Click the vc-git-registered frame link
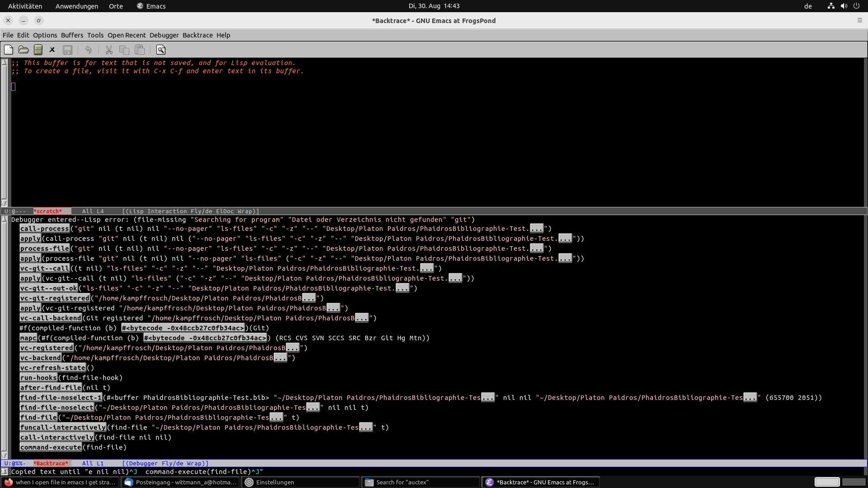The image size is (868, 488). click(55, 298)
